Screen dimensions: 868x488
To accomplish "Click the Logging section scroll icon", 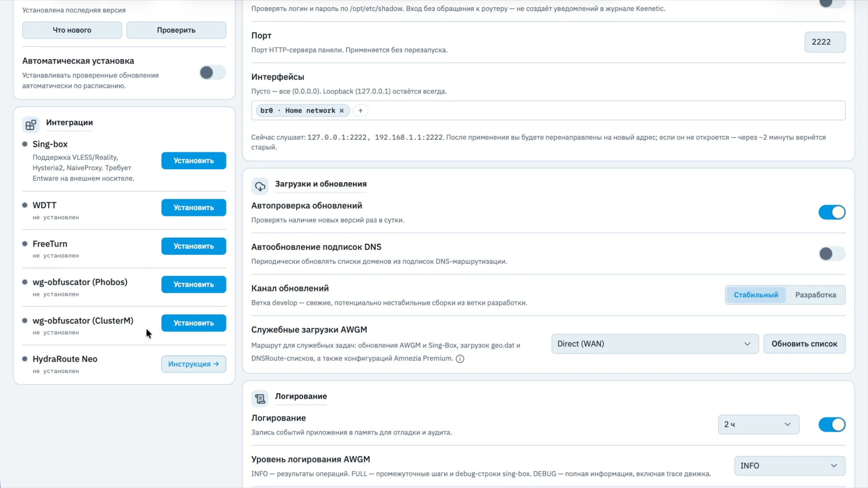I will coord(260,399).
